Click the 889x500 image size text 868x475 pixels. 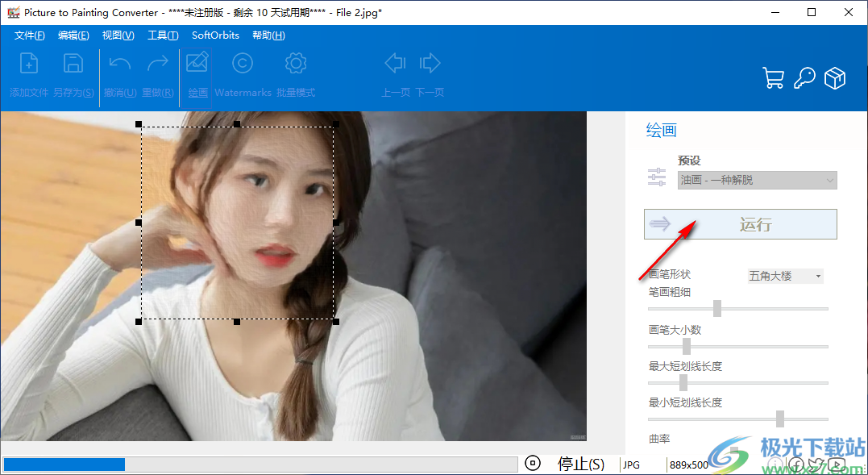click(x=688, y=465)
